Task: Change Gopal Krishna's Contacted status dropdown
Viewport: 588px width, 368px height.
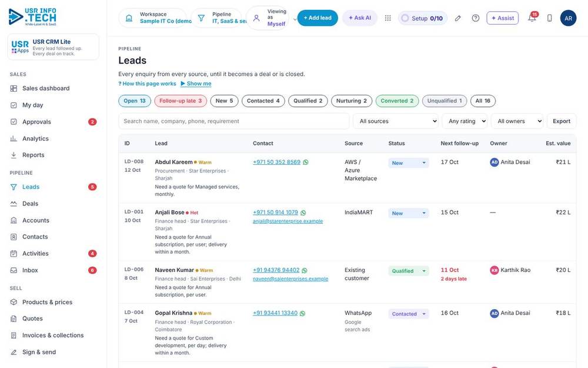Action: [409, 314]
